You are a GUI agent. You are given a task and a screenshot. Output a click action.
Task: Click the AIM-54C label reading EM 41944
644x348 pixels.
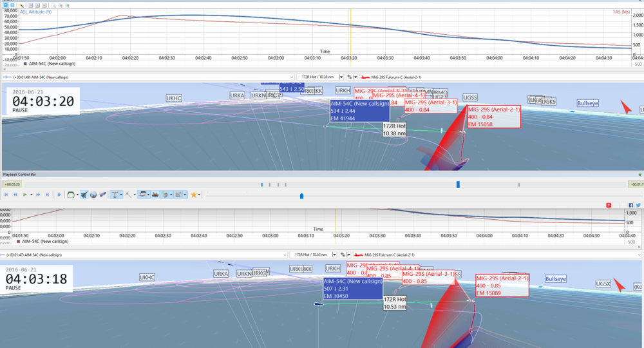pos(360,111)
